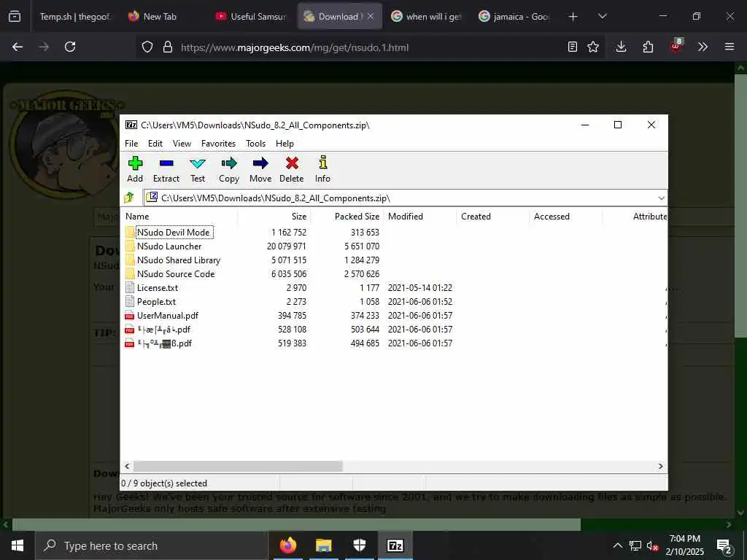Click the 7-Zip taskbar icon
Viewport: 747px width, 560px height.
pyautogui.click(x=395, y=545)
